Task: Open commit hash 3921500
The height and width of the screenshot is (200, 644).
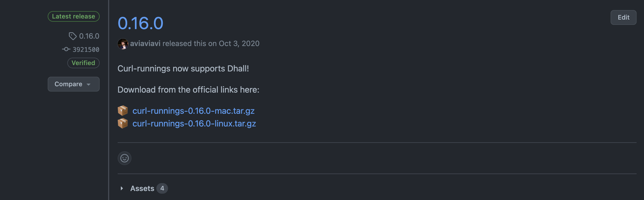Action: coord(86,49)
